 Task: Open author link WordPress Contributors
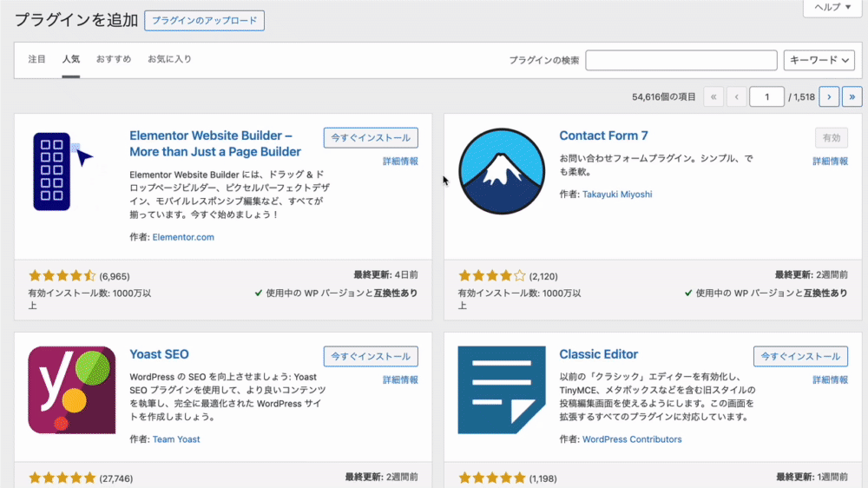coord(632,439)
